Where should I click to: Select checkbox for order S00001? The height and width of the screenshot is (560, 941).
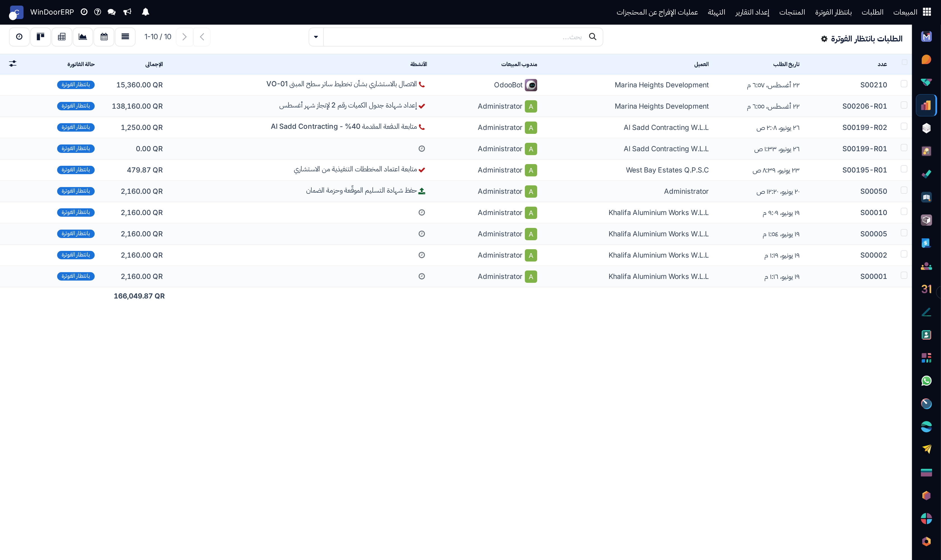pyautogui.click(x=904, y=276)
